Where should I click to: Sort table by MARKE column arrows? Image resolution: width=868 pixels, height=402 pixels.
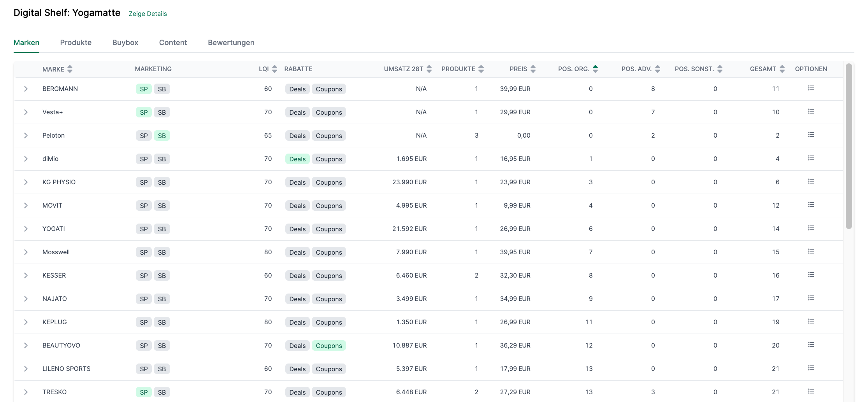tap(70, 69)
